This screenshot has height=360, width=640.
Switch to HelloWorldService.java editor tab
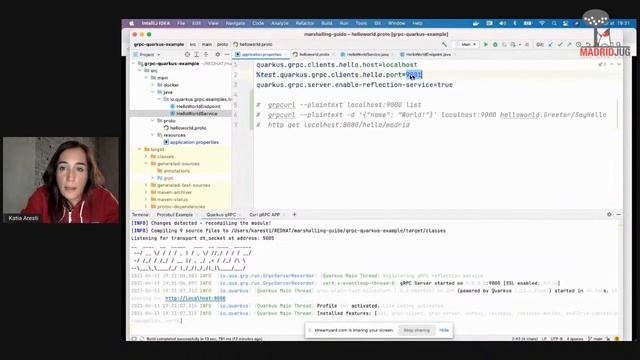(367, 54)
